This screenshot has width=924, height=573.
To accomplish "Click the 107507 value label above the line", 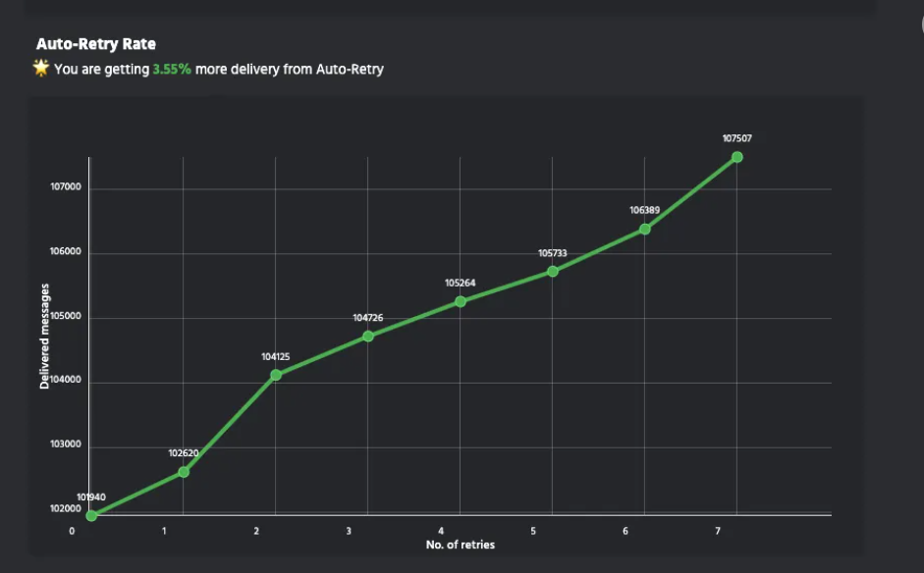I will [737, 138].
